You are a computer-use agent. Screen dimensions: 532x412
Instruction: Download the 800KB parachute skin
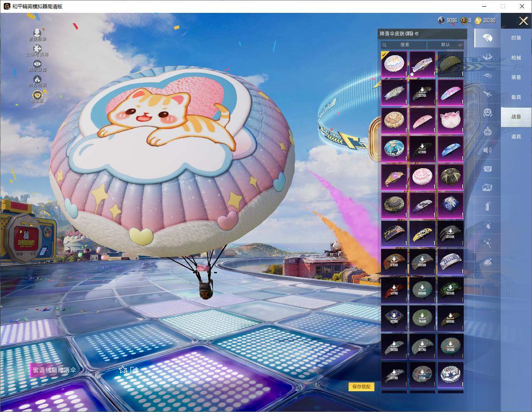422,262
